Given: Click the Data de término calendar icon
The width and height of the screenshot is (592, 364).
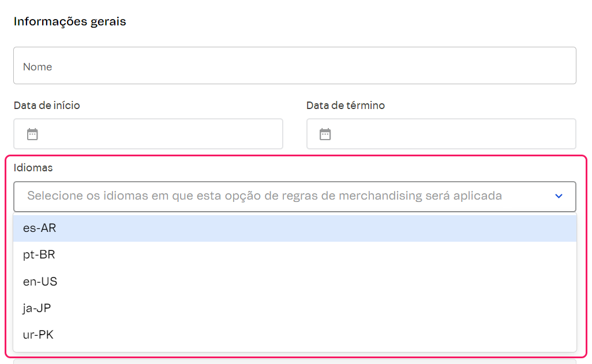Looking at the screenshot, I should pyautogui.click(x=325, y=134).
